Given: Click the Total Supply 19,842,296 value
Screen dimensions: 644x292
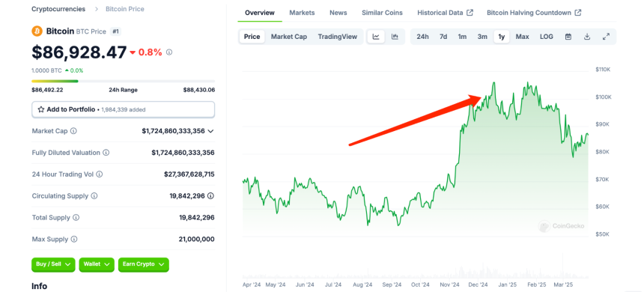Looking at the screenshot, I should tap(196, 218).
